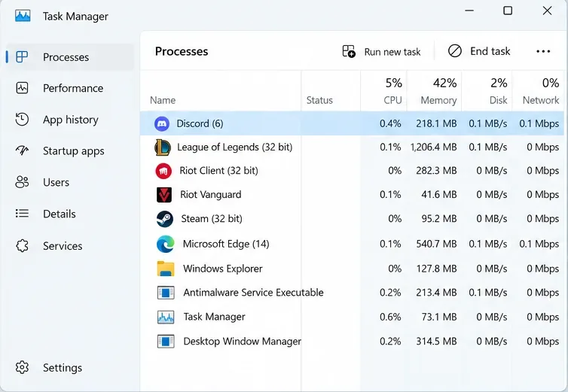Switch to the Performance page
568x392 pixels.
click(70, 88)
